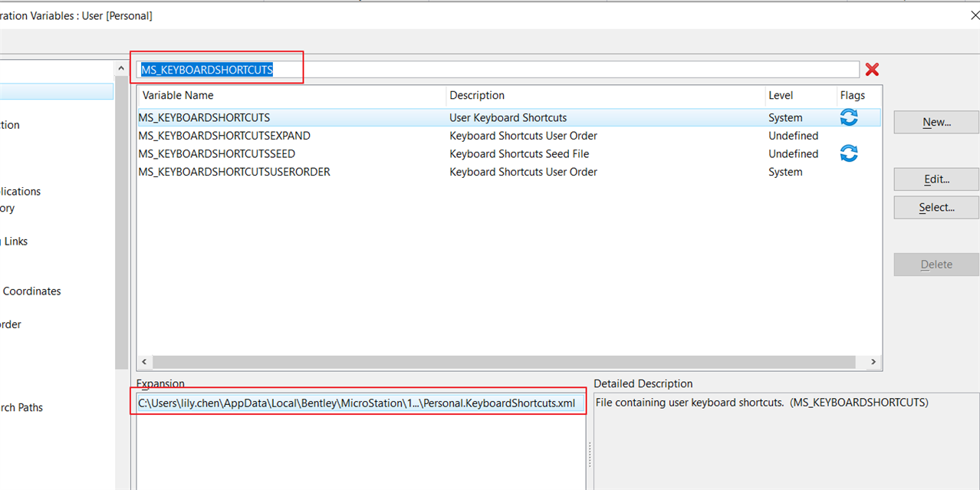Viewport: 980px width, 490px height.
Task: Click the refresh flag icon for MS_KEYBOARDSHORTCUTSSEED
Action: coord(849,153)
